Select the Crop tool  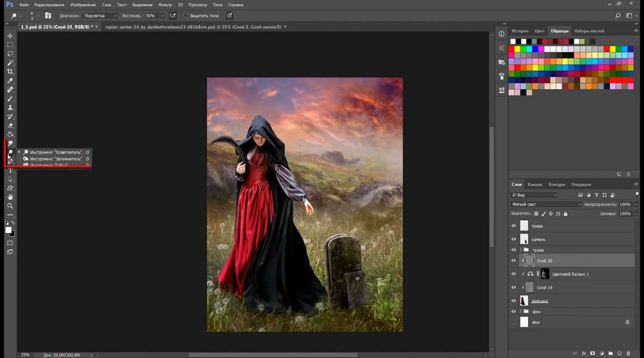click(x=10, y=71)
